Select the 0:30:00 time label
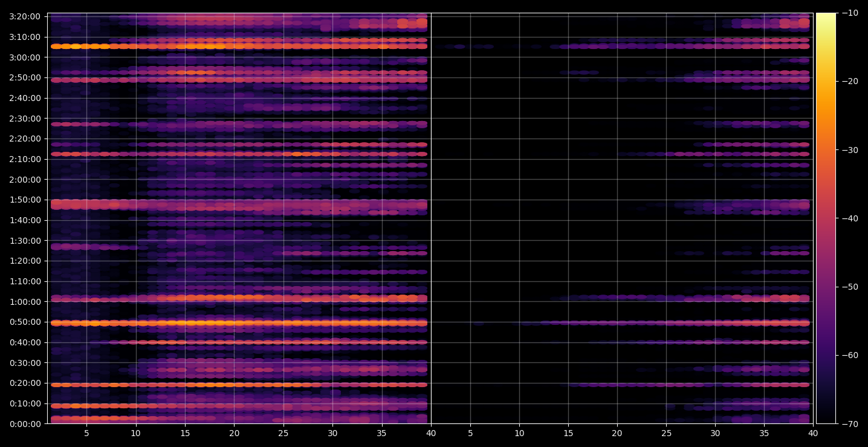 (25, 363)
